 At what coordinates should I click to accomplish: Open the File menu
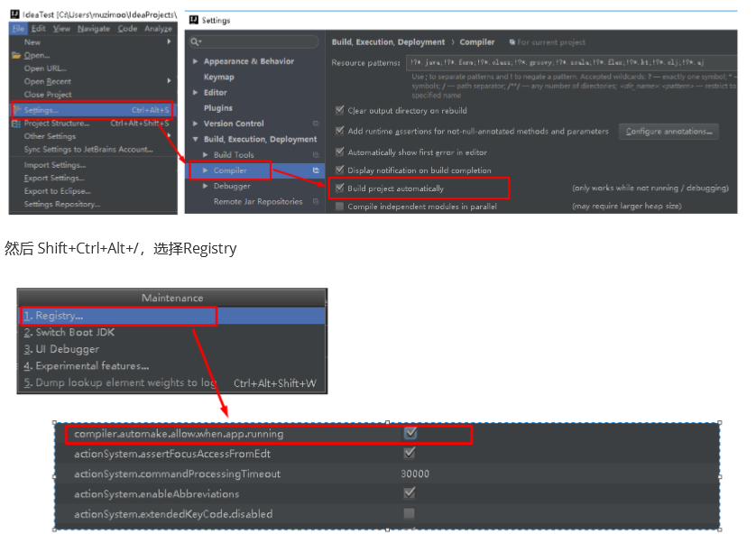[x=18, y=29]
